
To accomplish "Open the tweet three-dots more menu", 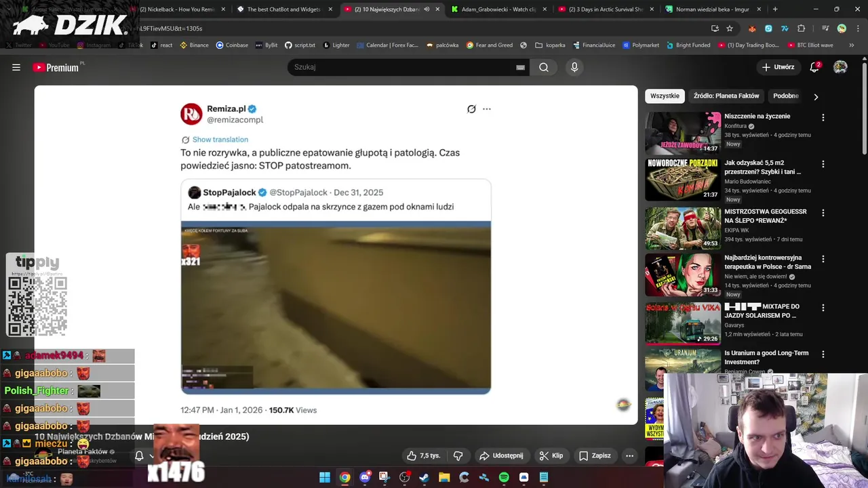I will (486, 109).
